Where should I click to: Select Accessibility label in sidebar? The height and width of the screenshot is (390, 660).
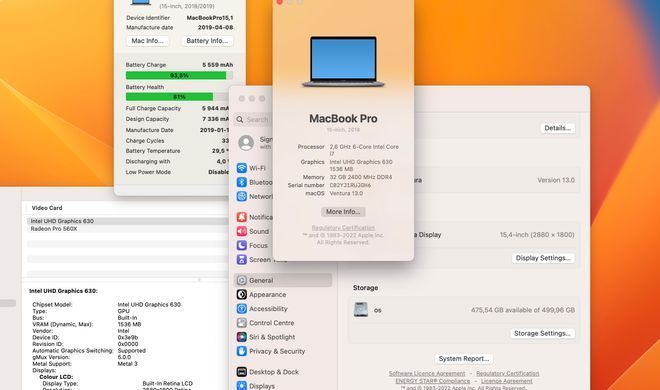tap(268, 309)
